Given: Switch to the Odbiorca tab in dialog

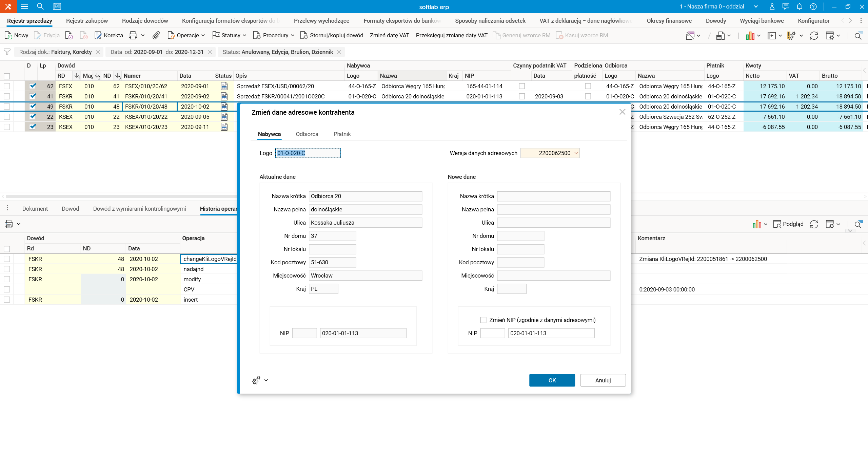Looking at the screenshot, I should pos(307,134).
